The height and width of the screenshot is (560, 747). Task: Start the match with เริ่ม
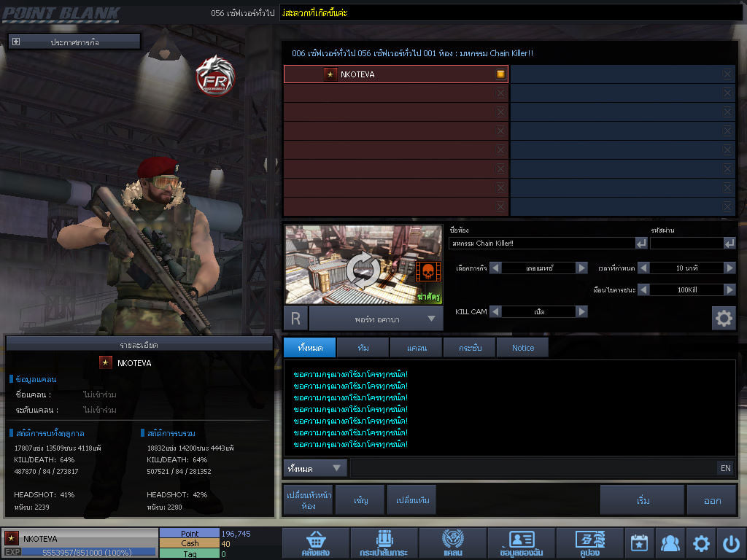[x=642, y=500]
